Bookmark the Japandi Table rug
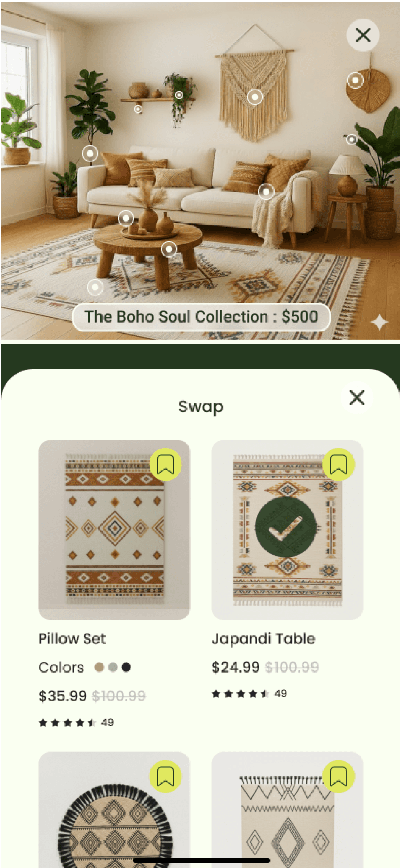 pos(339,465)
